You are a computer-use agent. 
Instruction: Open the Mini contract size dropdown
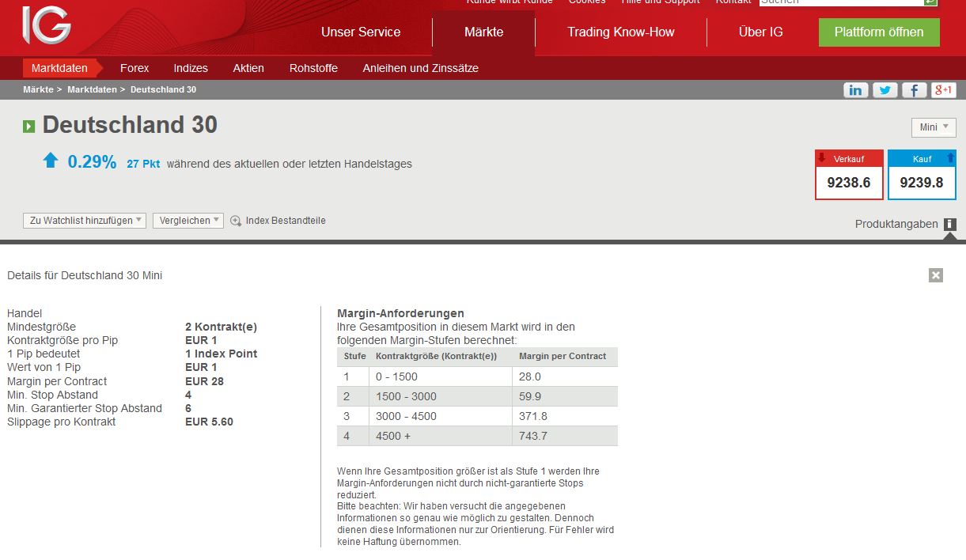click(934, 127)
